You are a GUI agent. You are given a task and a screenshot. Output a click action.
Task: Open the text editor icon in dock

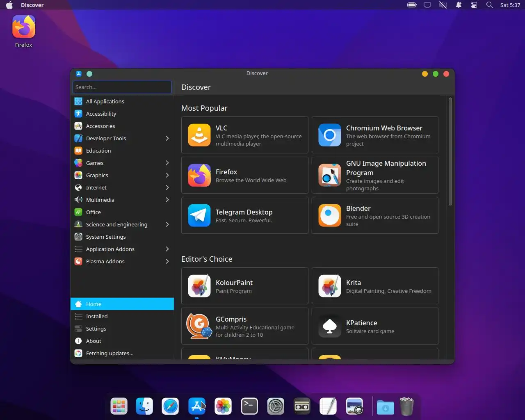click(328, 406)
